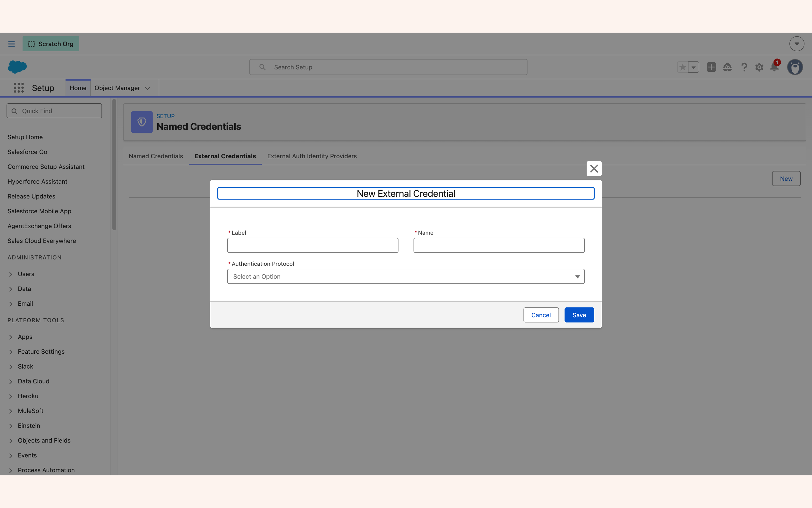812x508 pixels.
Task: Expand the Slack tree node
Action: click(11, 367)
